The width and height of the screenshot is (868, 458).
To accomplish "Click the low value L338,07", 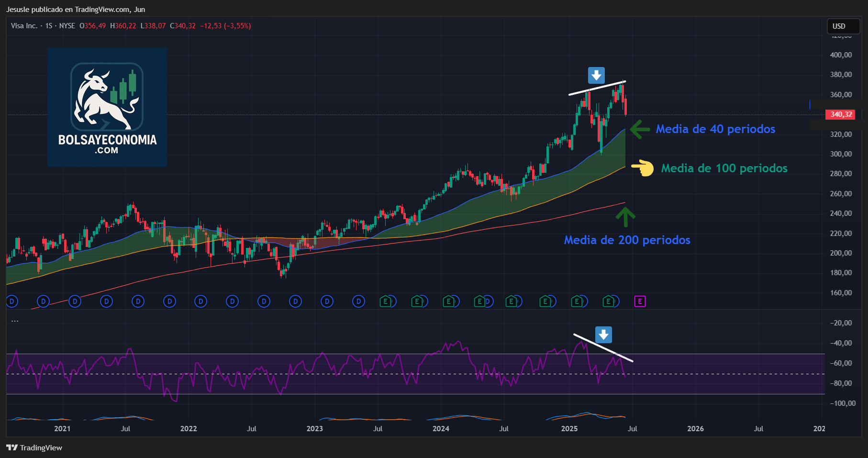I will pyautogui.click(x=153, y=26).
